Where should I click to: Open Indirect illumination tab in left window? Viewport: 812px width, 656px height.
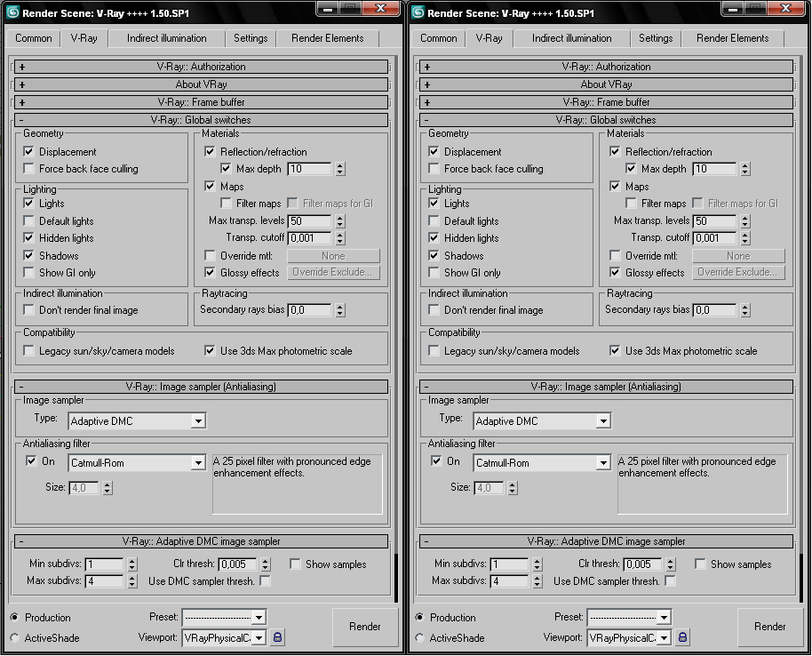pyautogui.click(x=167, y=38)
